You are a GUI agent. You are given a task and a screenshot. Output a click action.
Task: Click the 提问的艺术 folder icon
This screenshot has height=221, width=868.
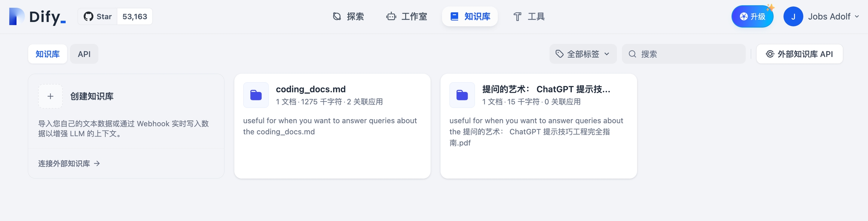click(462, 95)
